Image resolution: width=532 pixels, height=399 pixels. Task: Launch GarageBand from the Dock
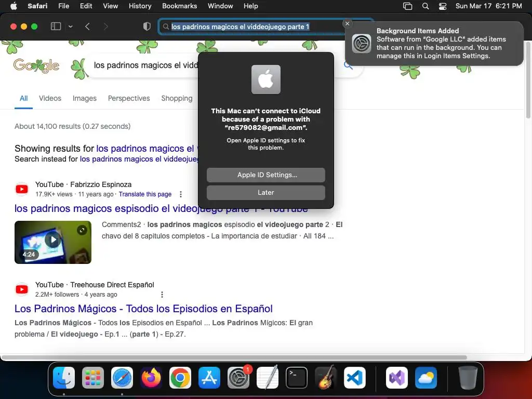326,378
